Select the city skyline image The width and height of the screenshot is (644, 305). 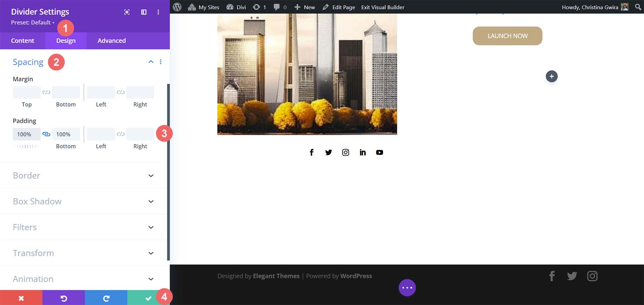(307, 74)
